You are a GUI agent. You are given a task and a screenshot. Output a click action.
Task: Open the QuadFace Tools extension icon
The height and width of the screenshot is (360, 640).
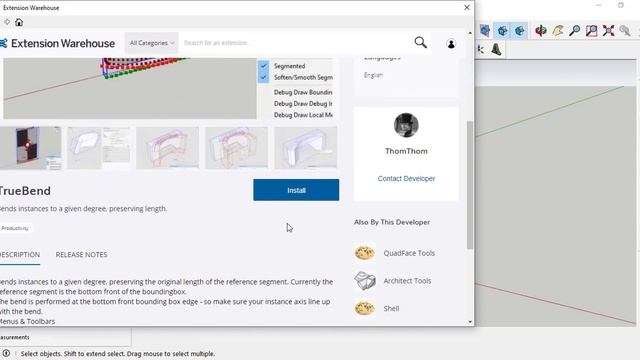tap(364, 253)
